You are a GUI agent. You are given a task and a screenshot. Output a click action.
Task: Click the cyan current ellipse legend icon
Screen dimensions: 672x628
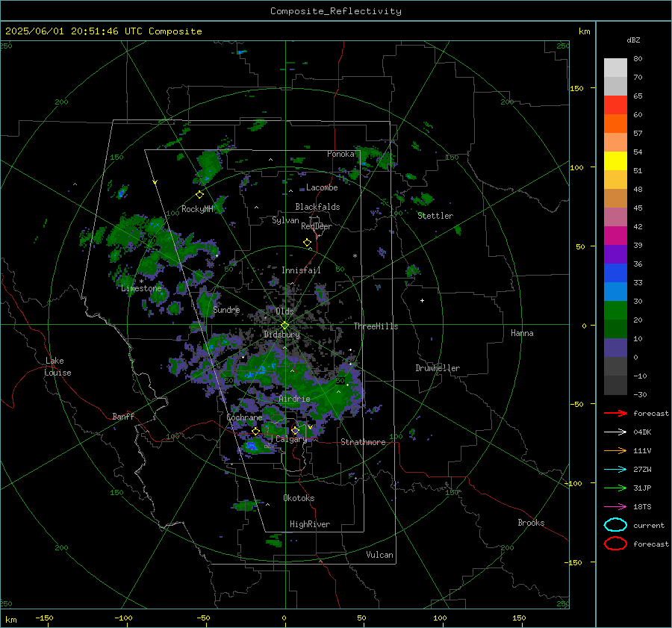coord(615,525)
